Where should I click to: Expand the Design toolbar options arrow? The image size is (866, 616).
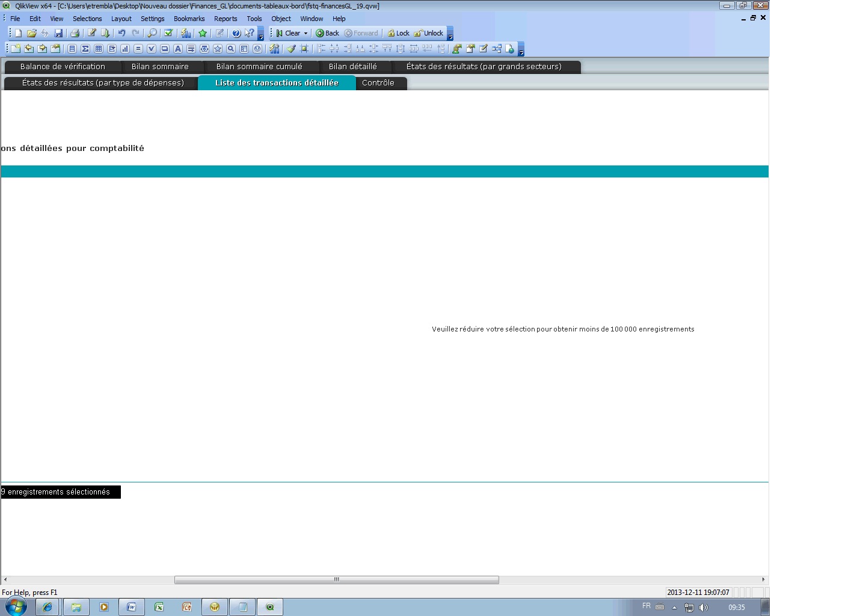click(x=521, y=49)
